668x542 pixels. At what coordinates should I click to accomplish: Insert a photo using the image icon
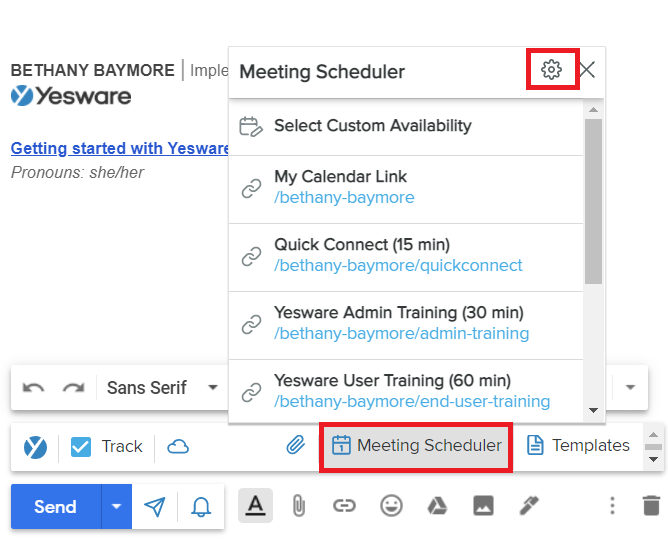coord(483,506)
